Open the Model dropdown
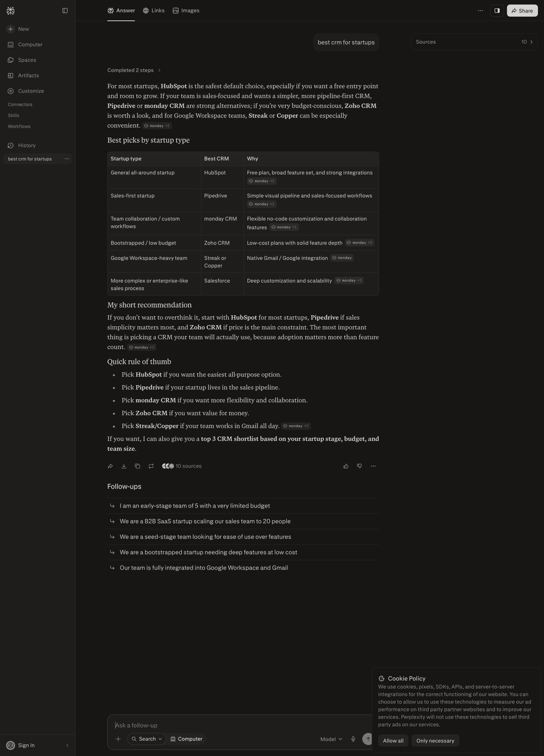The image size is (544, 756). (x=331, y=739)
